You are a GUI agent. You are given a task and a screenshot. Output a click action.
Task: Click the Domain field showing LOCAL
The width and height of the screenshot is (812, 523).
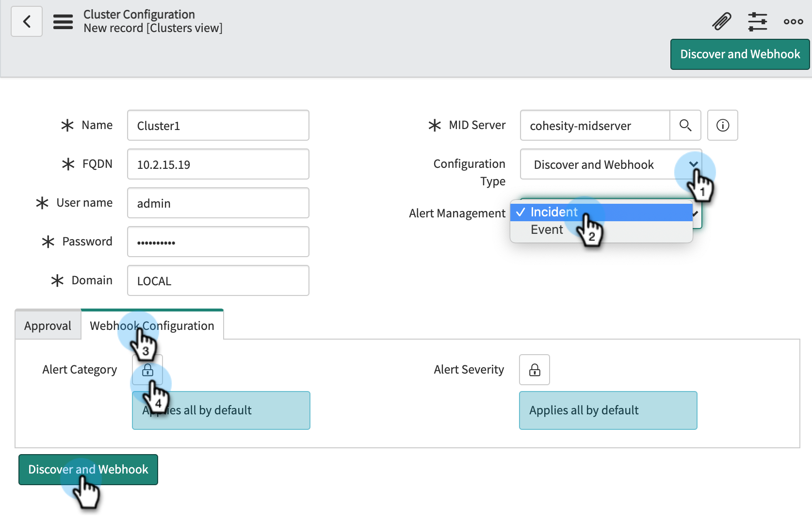(x=218, y=280)
